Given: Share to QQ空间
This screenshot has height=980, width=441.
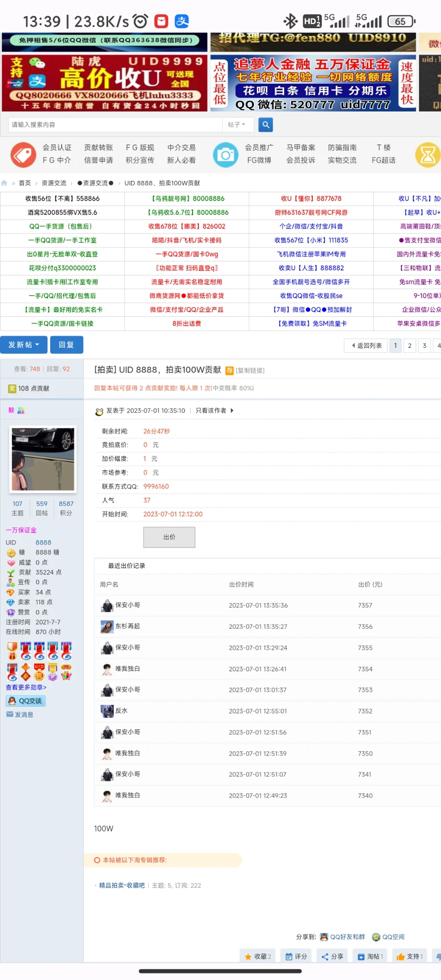Looking at the screenshot, I should click(388, 937).
